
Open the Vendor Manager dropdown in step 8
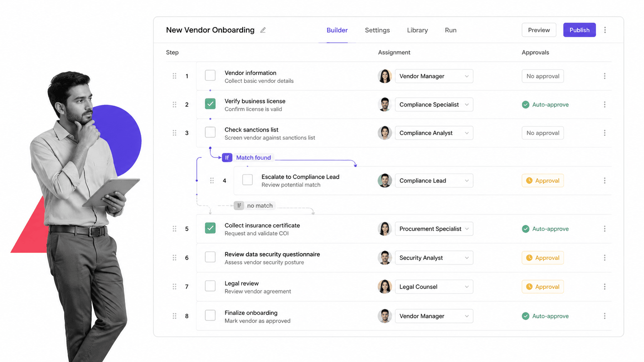434,316
